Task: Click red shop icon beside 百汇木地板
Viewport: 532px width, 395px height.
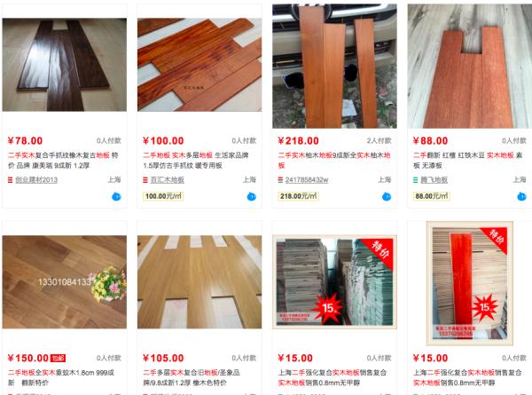Action: point(145,179)
